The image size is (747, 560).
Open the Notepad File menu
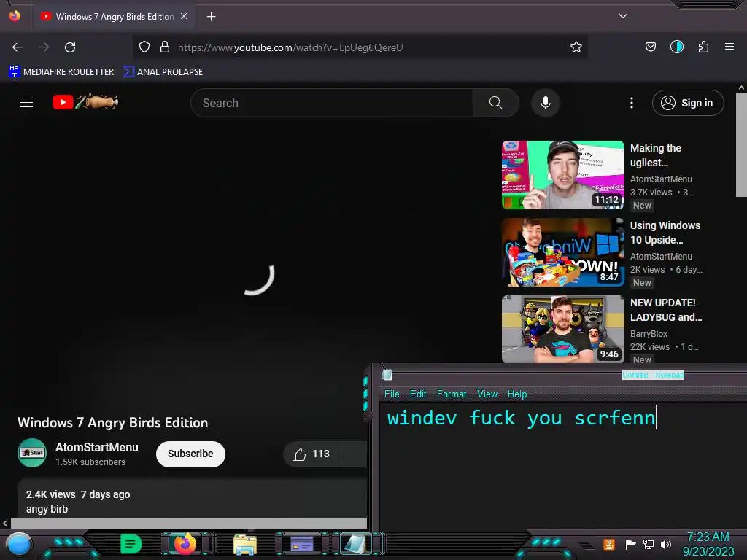(392, 394)
